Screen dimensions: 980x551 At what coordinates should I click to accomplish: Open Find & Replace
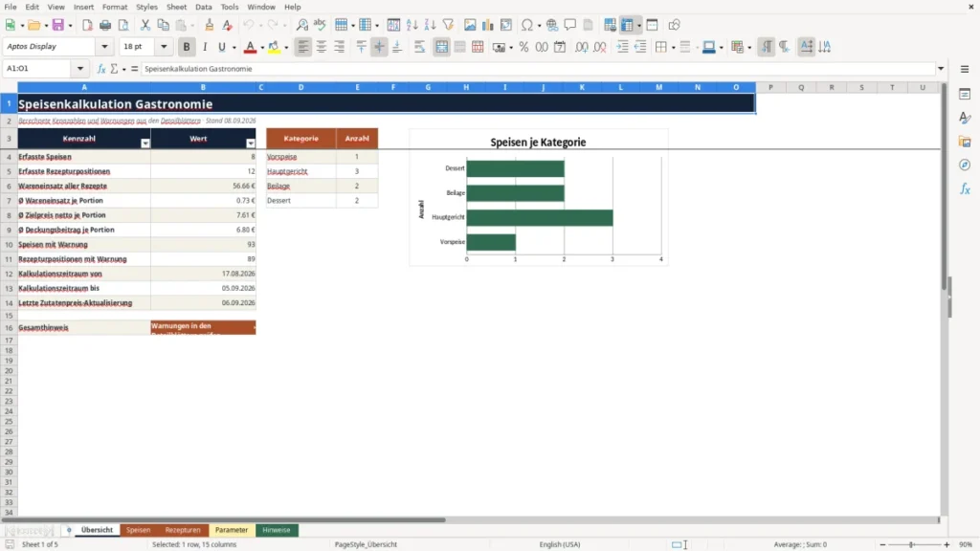pyautogui.click(x=301, y=25)
